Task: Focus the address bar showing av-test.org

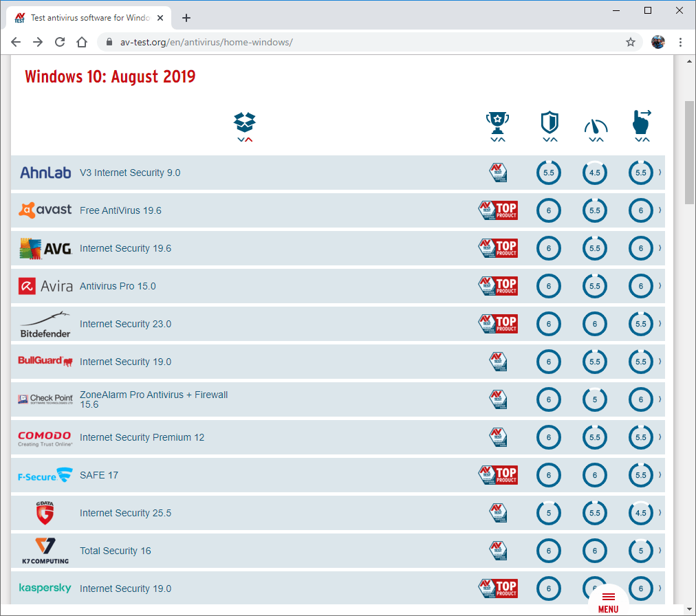Action: pos(370,42)
